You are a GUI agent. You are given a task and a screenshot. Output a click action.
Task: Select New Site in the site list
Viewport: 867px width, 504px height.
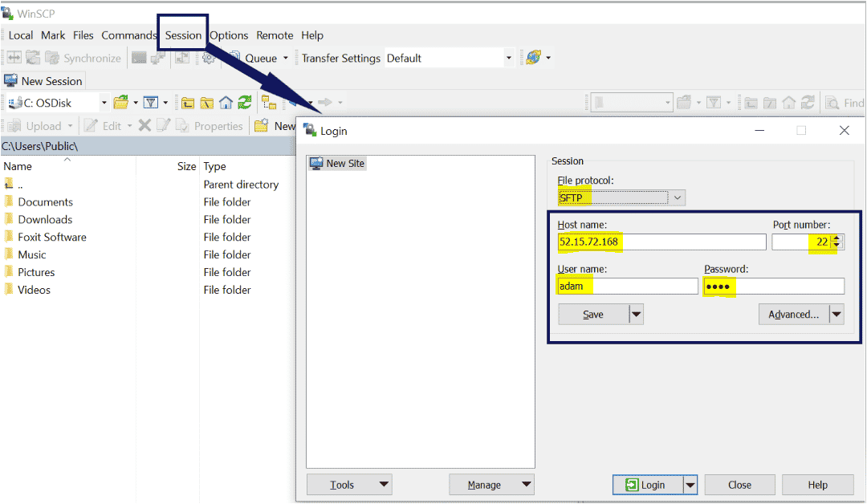[337, 163]
